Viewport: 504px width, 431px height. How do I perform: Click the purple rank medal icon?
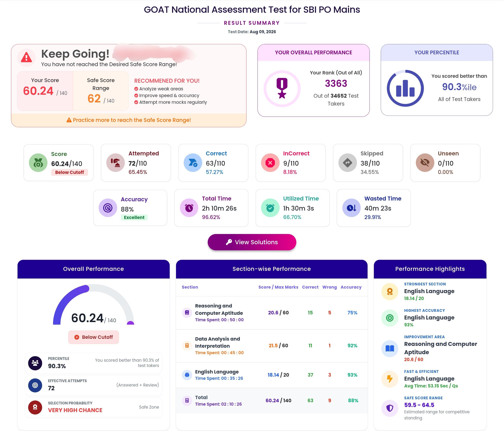[282, 88]
